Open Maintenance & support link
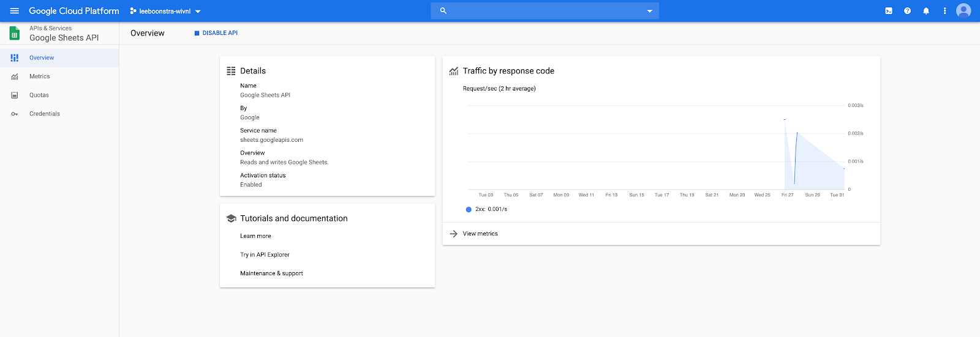Viewport: 980px width, 337px height. tap(271, 273)
